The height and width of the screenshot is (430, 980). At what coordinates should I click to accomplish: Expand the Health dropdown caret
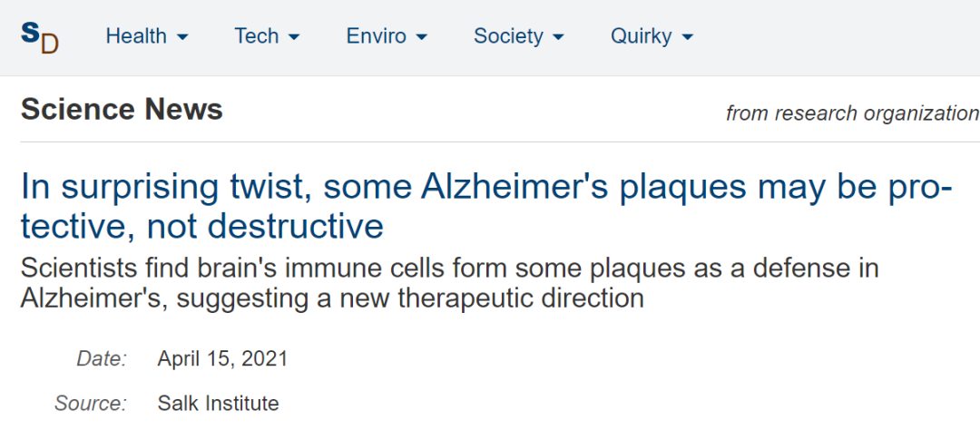(x=182, y=38)
